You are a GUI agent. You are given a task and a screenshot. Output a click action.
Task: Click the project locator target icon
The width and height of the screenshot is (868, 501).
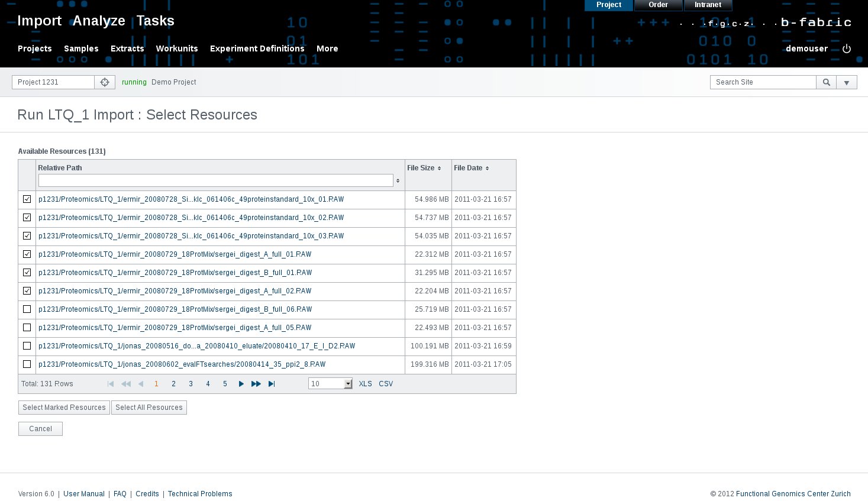(x=105, y=82)
